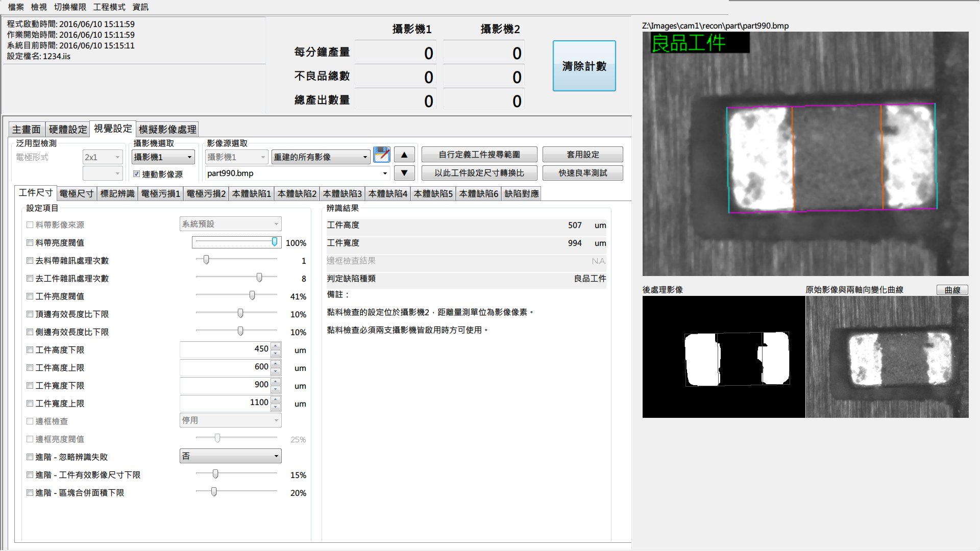This screenshot has height=551, width=980.
Task: Click the 快速良率測試 button
Action: coord(583,173)
